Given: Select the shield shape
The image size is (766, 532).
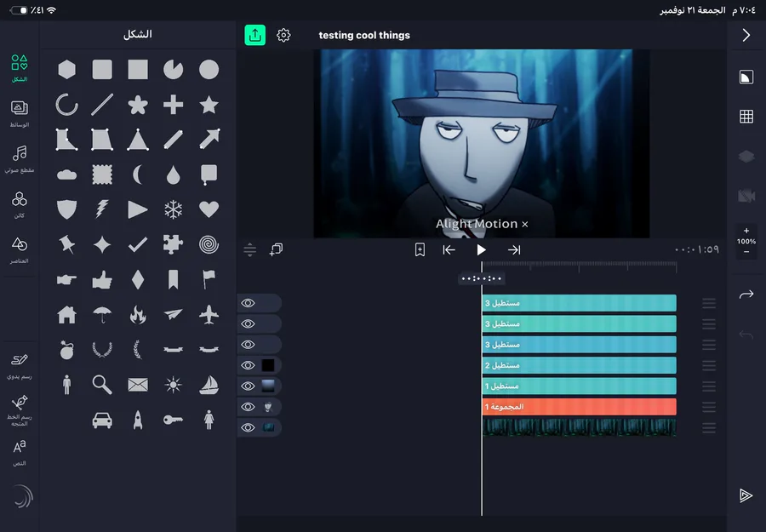Looking at the screenshot, I should 67,209.
